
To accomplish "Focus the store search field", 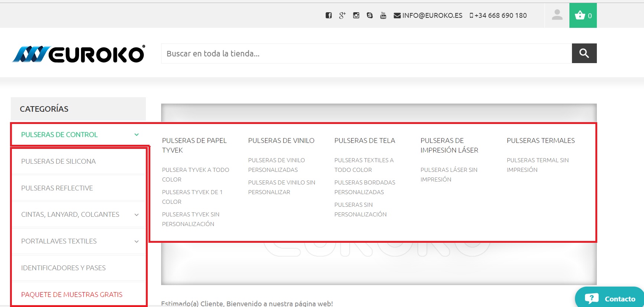I will click(x=366, y=53).
